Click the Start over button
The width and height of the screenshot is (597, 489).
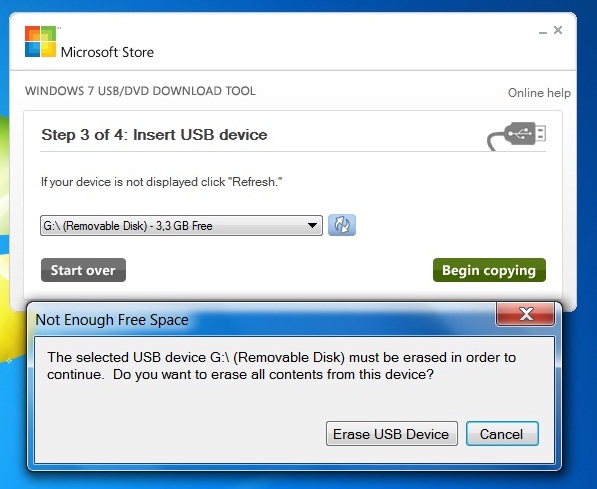tap(83, 270)
